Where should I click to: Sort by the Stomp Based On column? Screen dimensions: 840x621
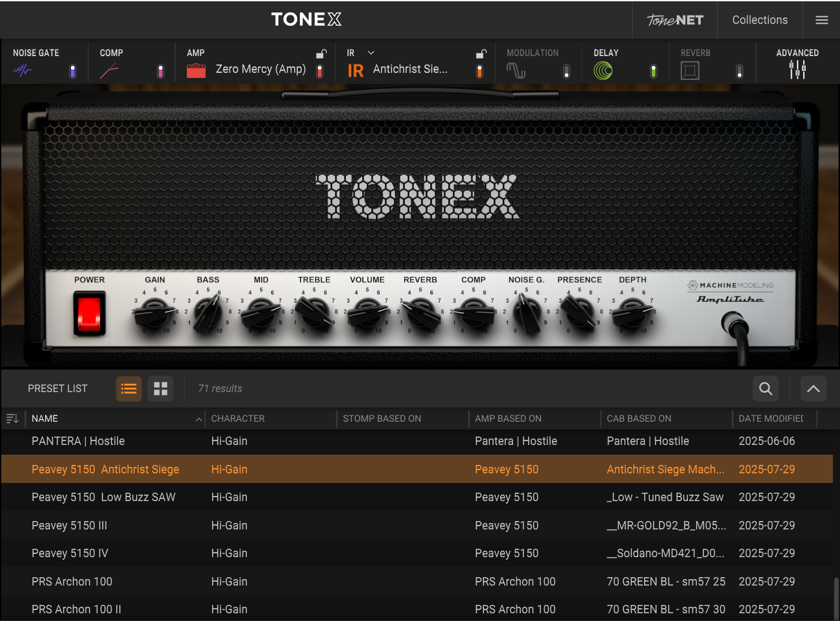point(403,419)
